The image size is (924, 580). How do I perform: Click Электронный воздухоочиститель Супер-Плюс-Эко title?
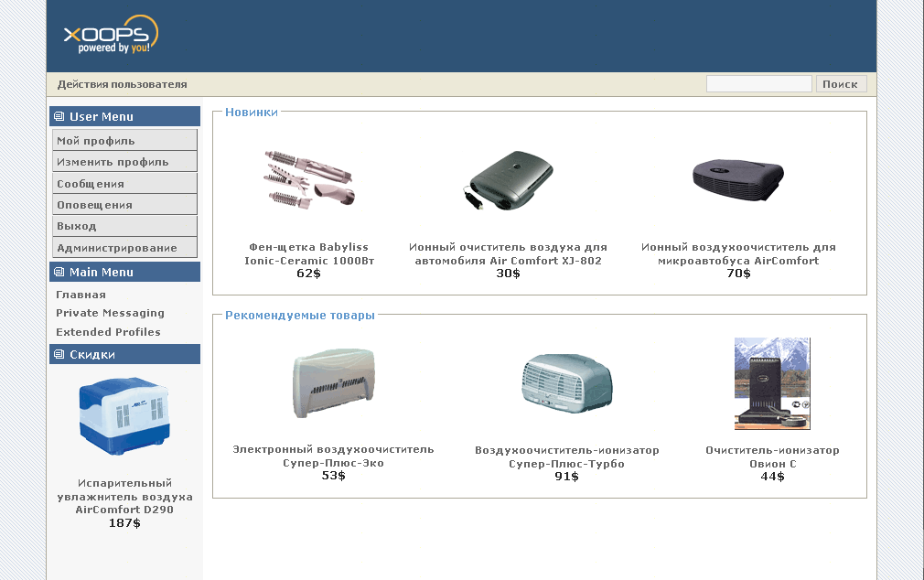pos(334,456)
